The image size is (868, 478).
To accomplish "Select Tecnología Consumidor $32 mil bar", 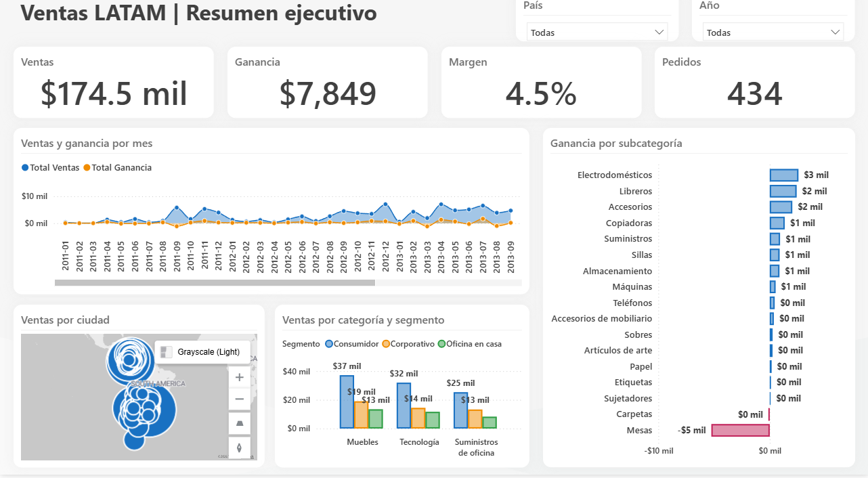I will coord(404,406).
